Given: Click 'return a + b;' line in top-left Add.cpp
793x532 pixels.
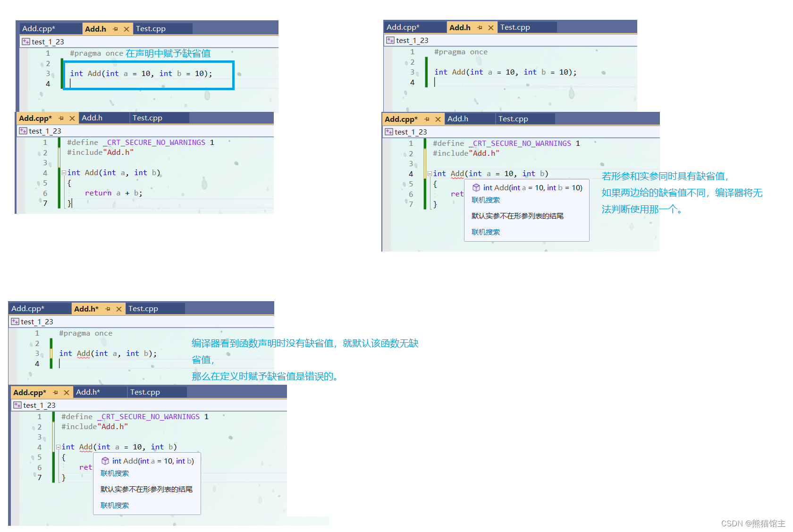Looking at the screenshot, I should [113, 193].
